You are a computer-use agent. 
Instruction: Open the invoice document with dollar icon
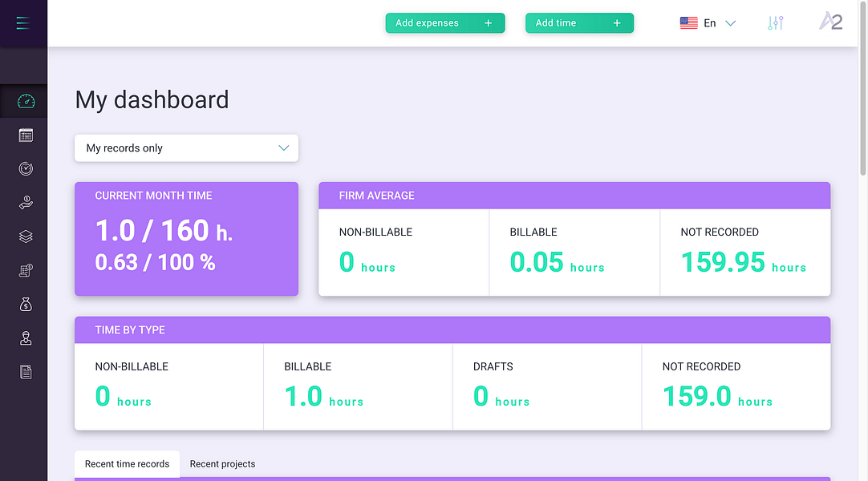(26, 270)
